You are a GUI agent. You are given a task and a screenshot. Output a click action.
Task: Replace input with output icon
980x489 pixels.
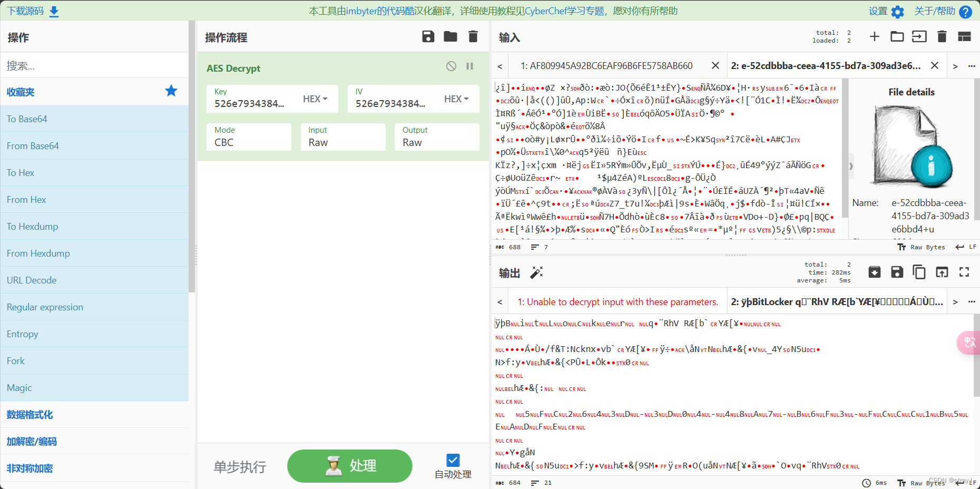942,272
